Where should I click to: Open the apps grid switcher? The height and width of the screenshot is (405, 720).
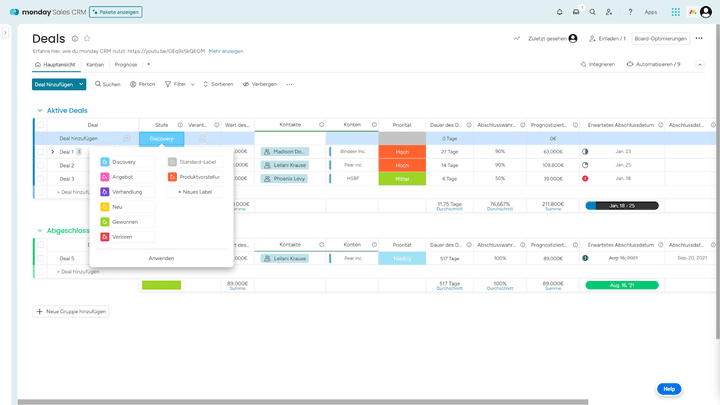(x=676, y=12)
